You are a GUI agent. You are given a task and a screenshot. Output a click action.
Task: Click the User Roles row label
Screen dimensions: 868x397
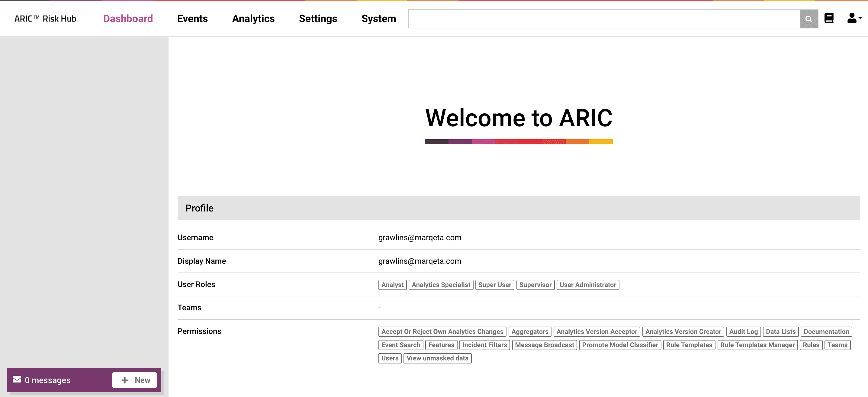(x=196, y=284)
